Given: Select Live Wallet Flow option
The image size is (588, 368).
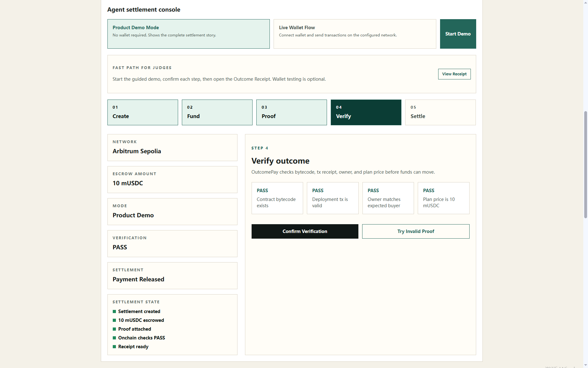Looking at the screenshot, I should point(355,34).
